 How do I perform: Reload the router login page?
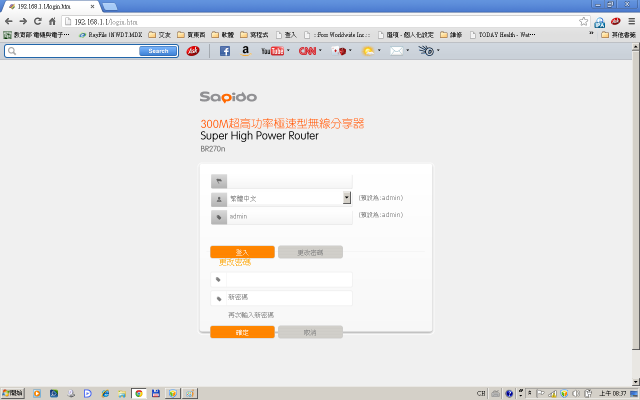[38, 21]
